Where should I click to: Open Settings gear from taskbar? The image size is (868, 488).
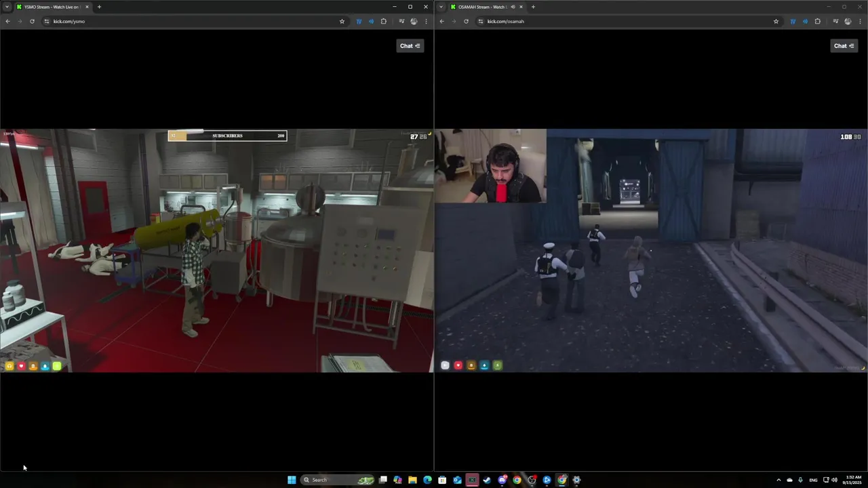tap(576, 480)
